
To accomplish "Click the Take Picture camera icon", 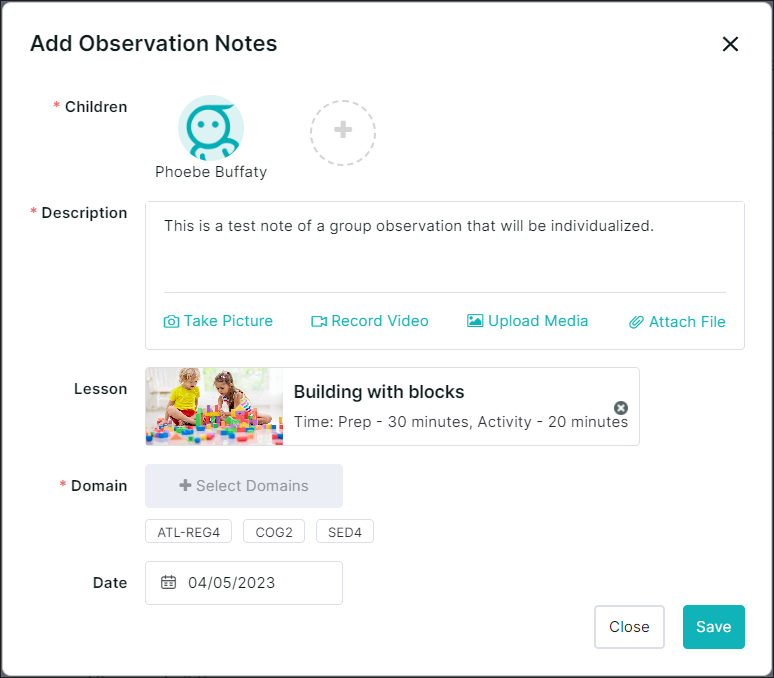I will [172, 322].
